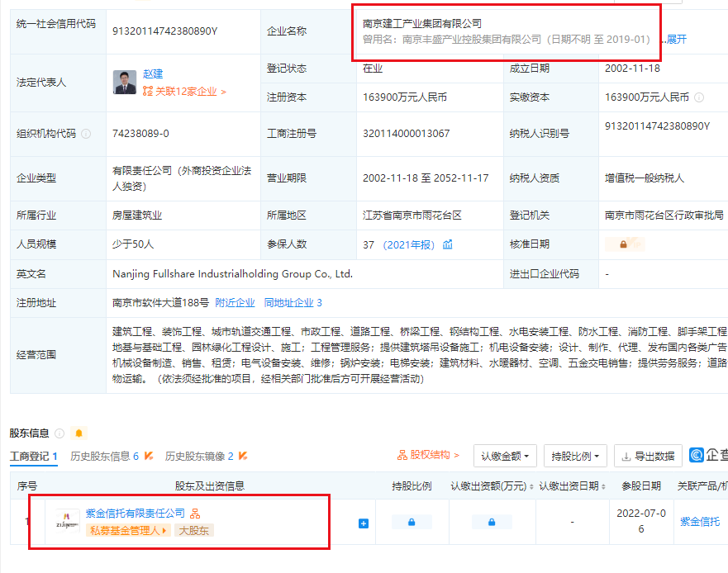Viewport: 728px width, 573px height.
Task: Click the 大股东 tag
Action: pos(193,530)
